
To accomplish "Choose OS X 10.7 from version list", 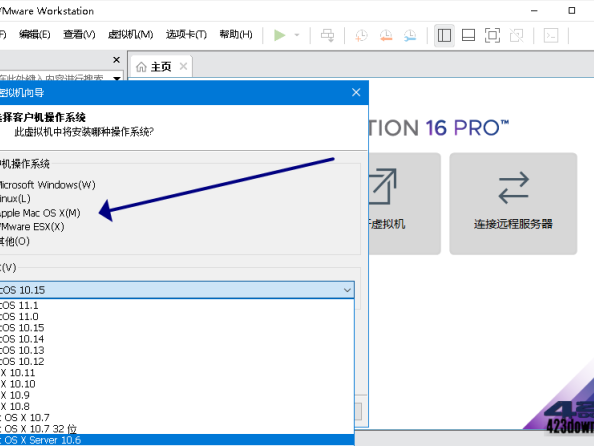I will [x=177, y=418].
